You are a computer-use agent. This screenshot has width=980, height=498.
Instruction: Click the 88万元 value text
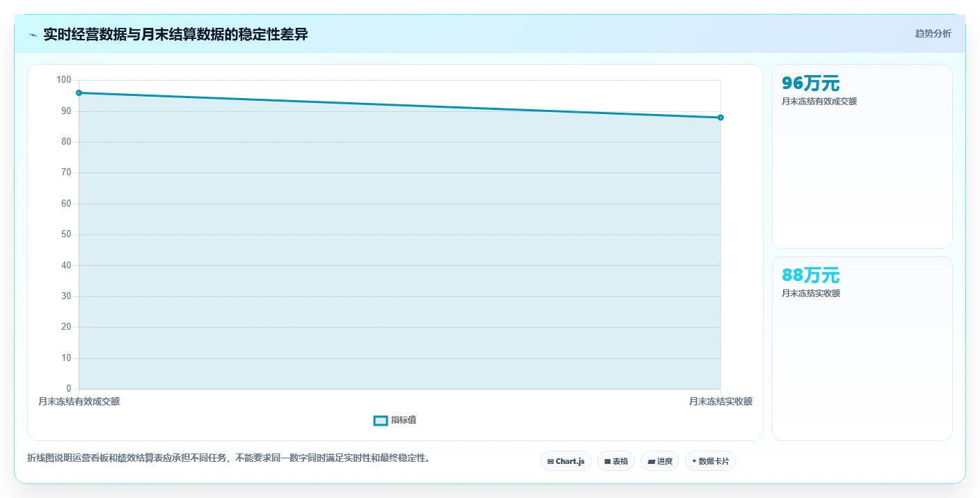pyautogui.click(x=811, y=275)
